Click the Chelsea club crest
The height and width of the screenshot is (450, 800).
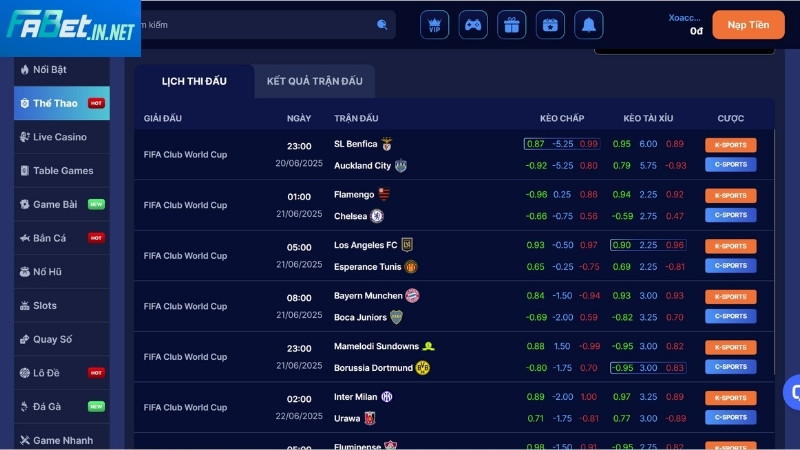(x=377, y=216)
